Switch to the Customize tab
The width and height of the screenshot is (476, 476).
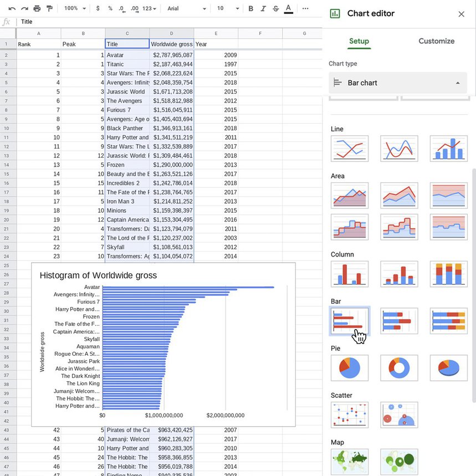pos(436,42)
